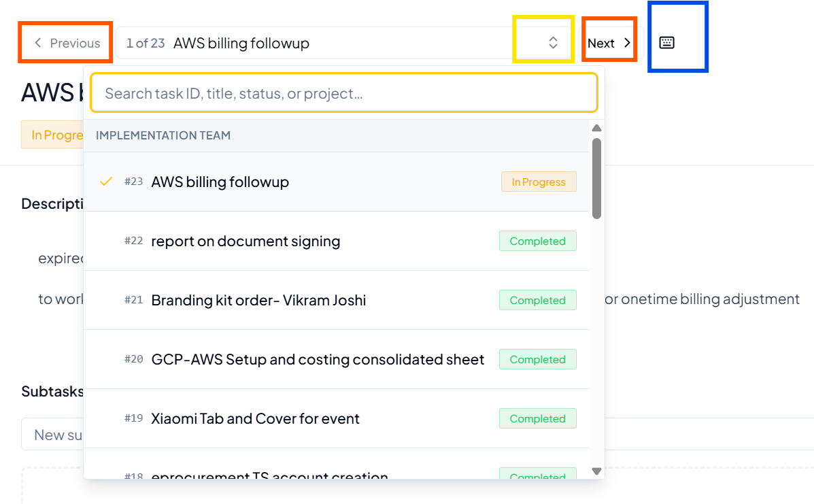Click the scrollbar down arrow in task list
Screen dimensions: 814x504
pyautogui.click(x=596, y=471)
